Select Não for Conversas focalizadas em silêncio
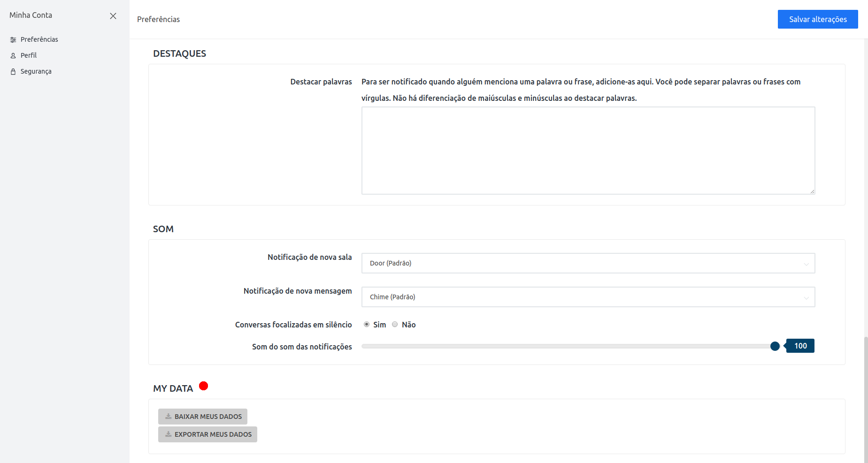 395,324
